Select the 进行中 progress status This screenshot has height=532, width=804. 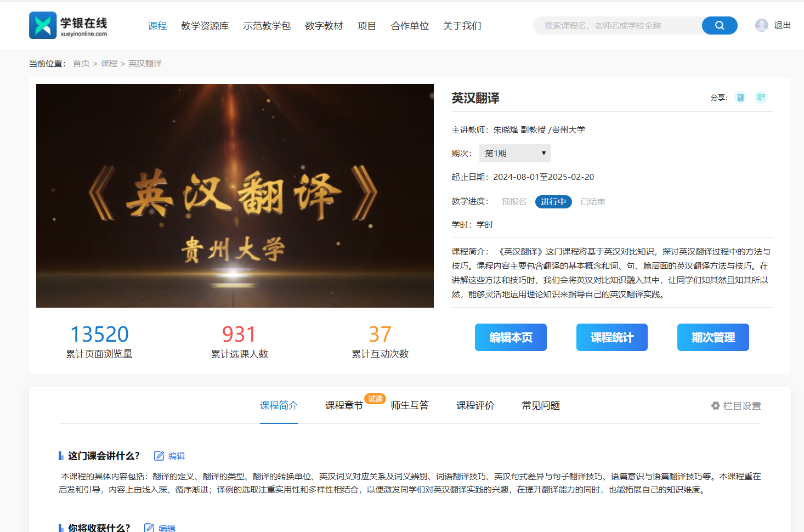[x=553, y=202]
